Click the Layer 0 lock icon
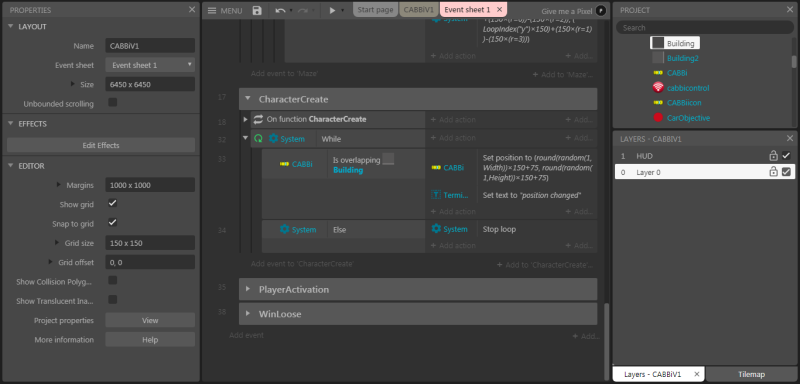The height and width of the screenshot is (384, 800). point(773,172)
